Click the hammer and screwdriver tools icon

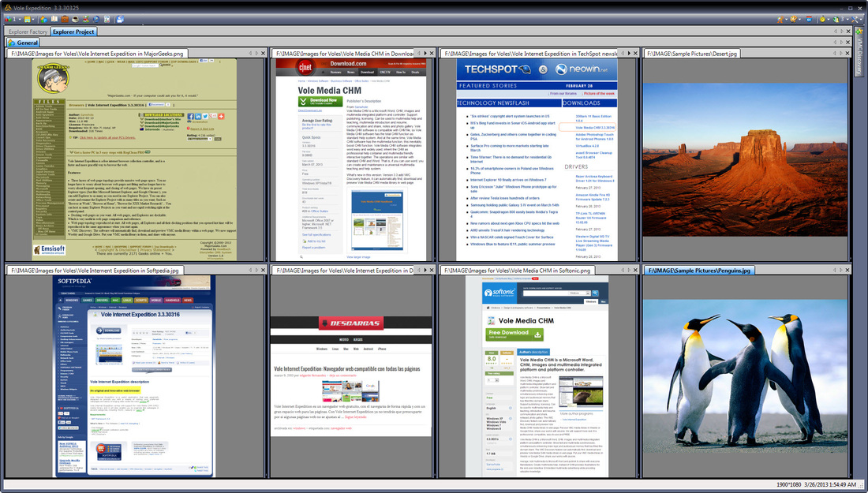855,20
